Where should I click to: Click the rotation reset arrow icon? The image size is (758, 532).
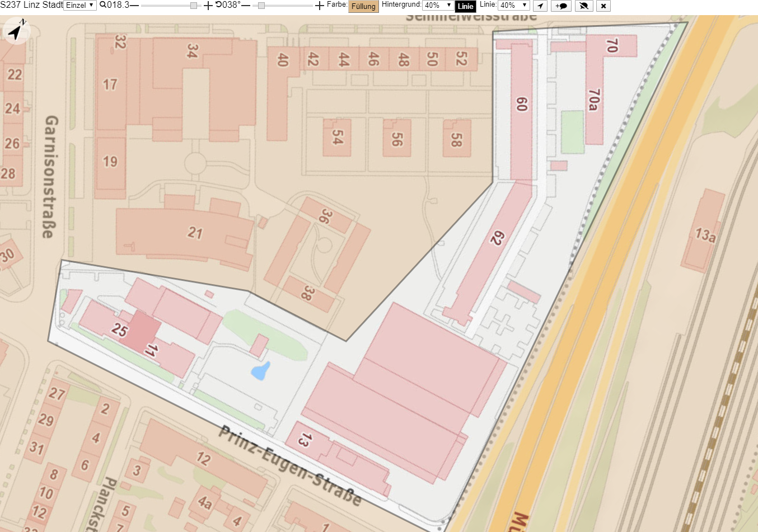click(218, 4)
